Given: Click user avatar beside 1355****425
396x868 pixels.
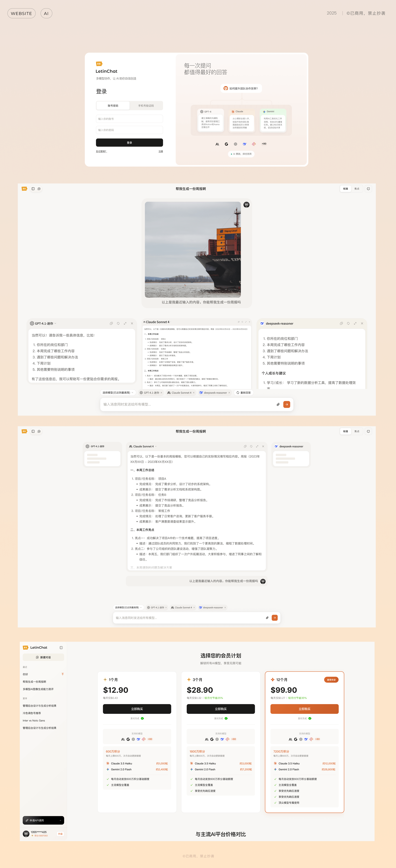Looking at the screenshot, I should coord(26,834).
